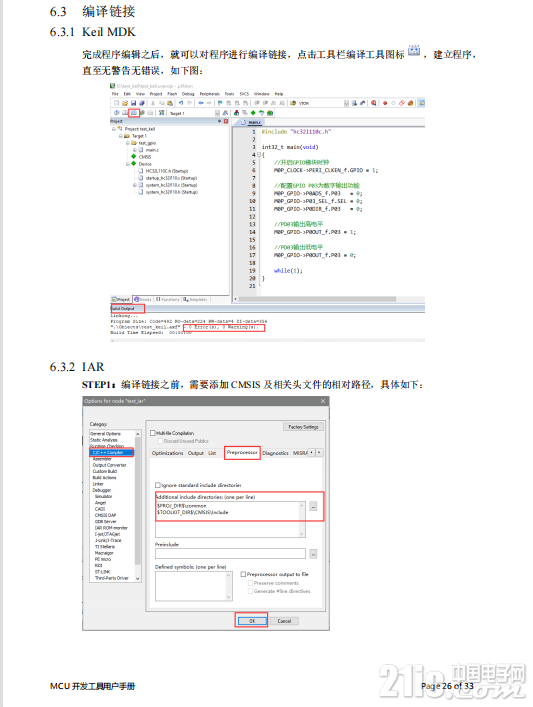Open the Target 1 dropdown arrow
533x707 pixels.
coord(217,113)
